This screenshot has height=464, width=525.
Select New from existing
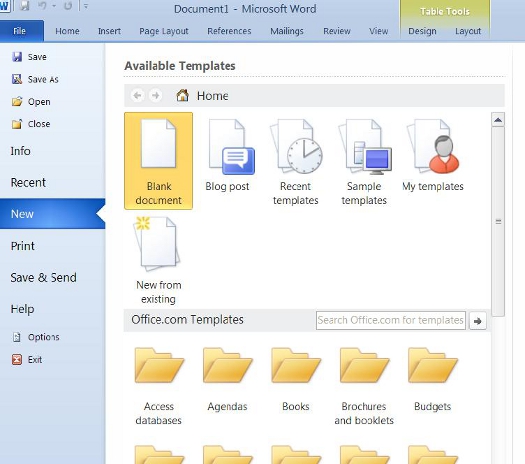point(158,260)
